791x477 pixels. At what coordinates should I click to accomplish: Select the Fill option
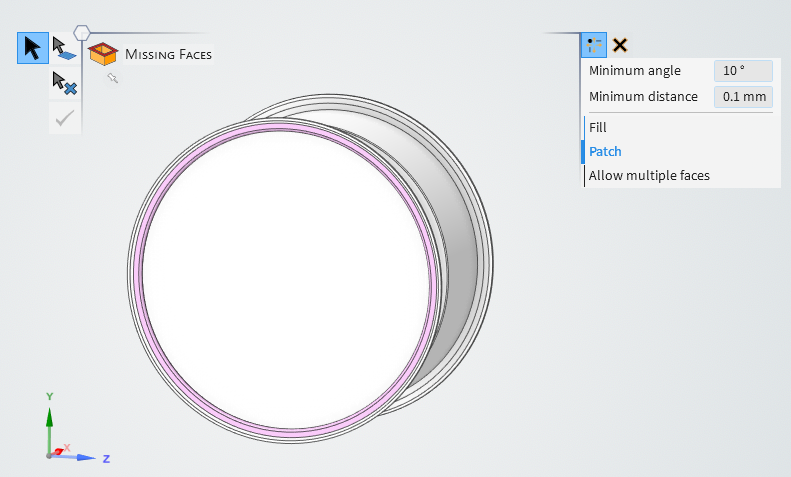pyautogui.click(x=598, y=127)
